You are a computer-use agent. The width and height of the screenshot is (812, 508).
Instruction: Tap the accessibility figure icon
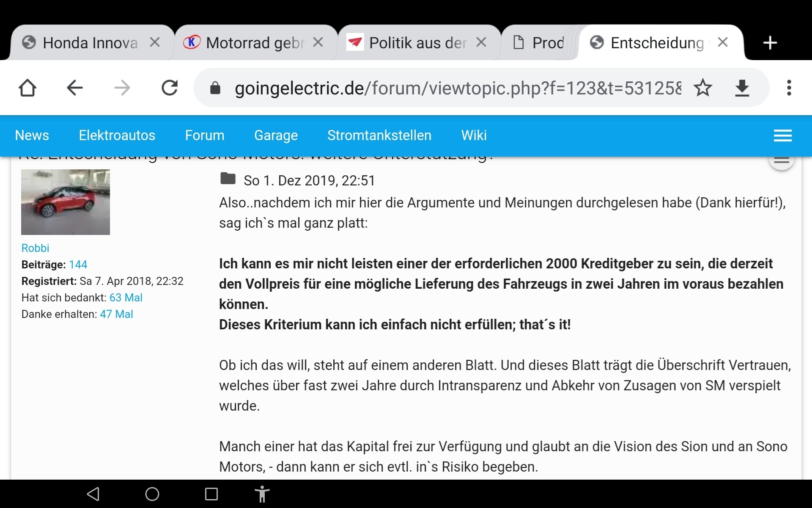coord(262,494)
